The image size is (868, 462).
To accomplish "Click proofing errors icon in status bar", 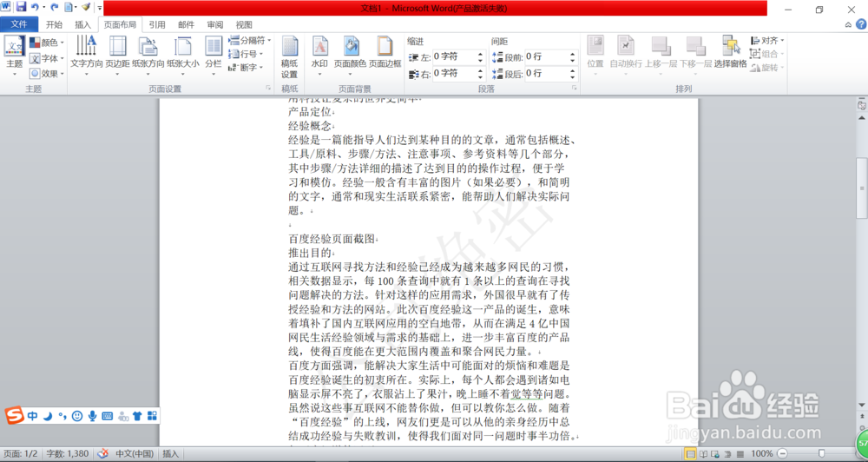I will [102, 453].
